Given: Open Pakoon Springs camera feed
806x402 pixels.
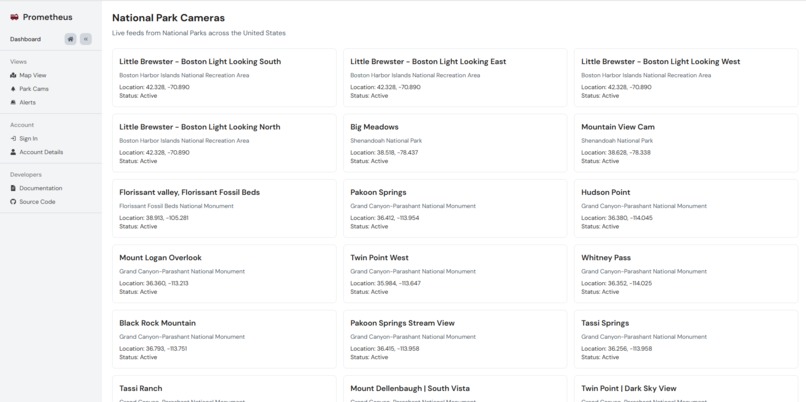Looking at the screenshot, I should coord(455,208).
